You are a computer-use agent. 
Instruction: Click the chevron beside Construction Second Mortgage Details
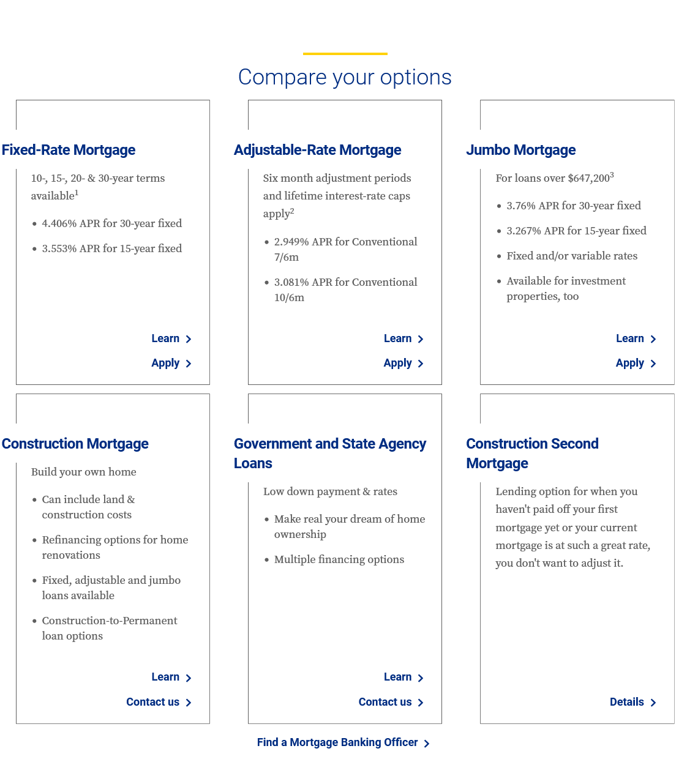point(653,703)
